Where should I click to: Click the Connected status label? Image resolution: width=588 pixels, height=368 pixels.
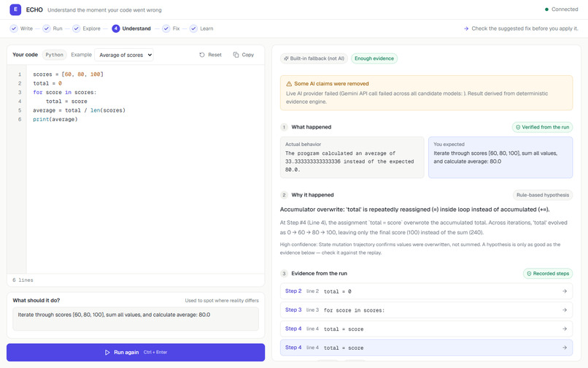[x=565, y=9]
